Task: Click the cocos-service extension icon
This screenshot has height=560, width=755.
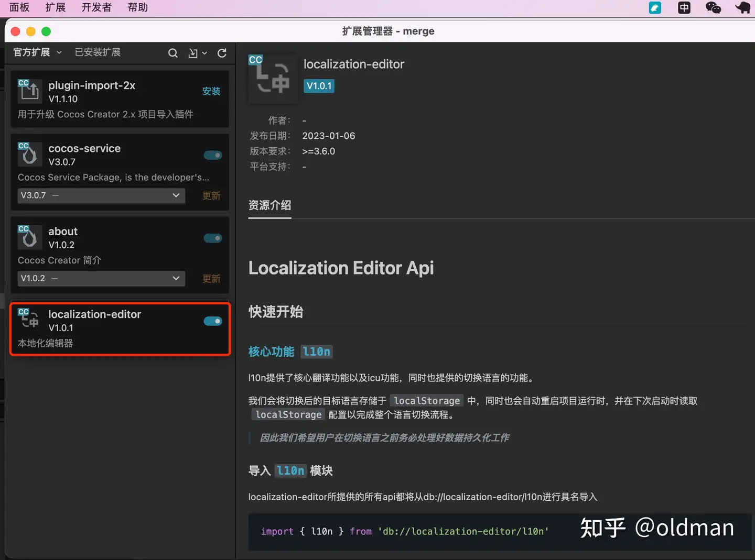Action: tap(29, 153)
